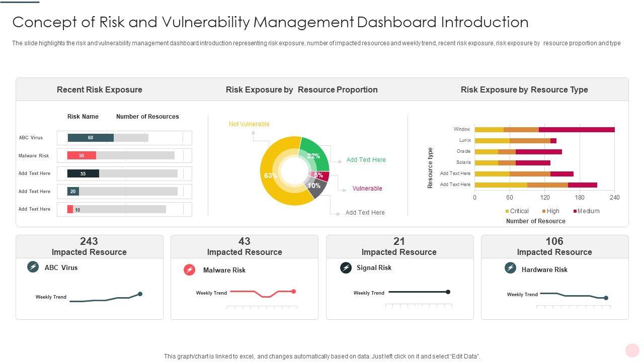Click the green 22% donut segment
Viewport: 644px width, 362px height.
315,153
